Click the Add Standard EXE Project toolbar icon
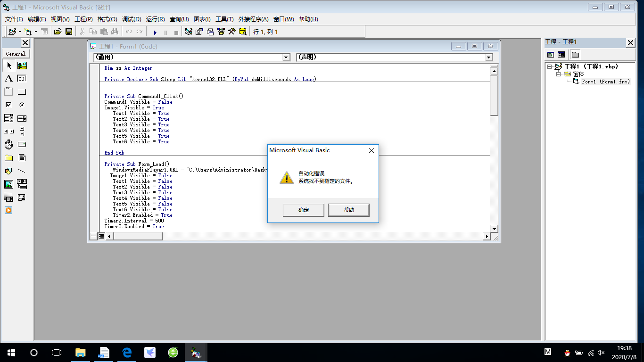Image resolution: width=644 pixels, height=362 pixels. (x=12, y=32)
